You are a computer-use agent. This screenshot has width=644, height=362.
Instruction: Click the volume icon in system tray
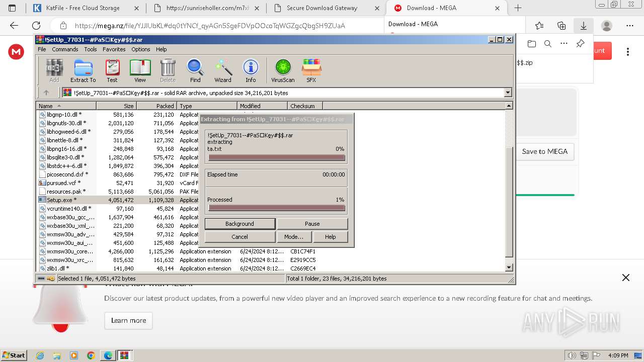point(573,355)
